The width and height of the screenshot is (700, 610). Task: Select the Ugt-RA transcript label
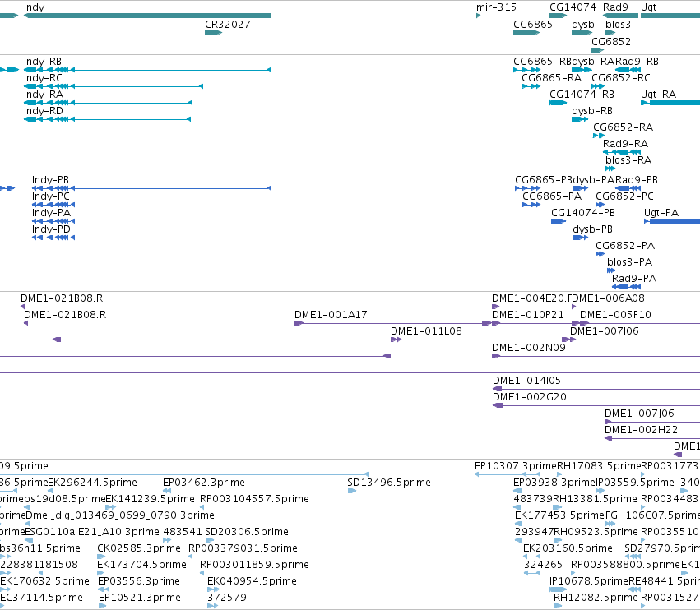658,95
